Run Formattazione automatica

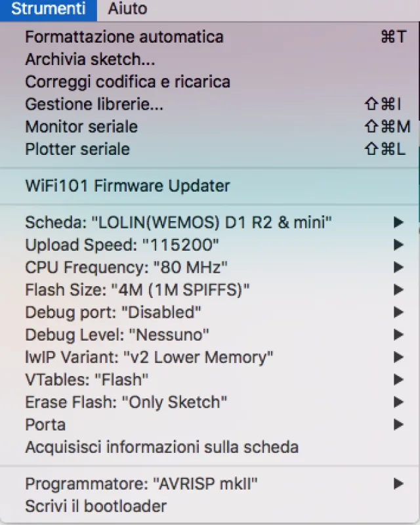tap(123, 37)
